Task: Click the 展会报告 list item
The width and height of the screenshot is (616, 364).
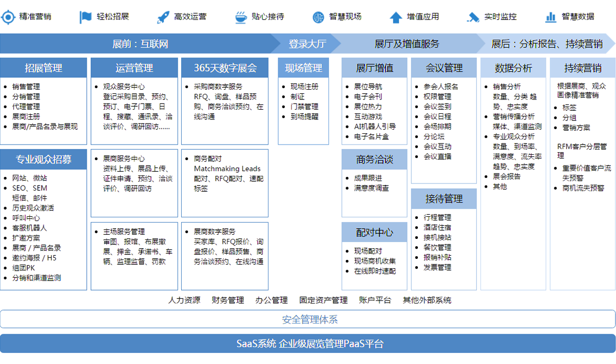Action: (507, 176)
